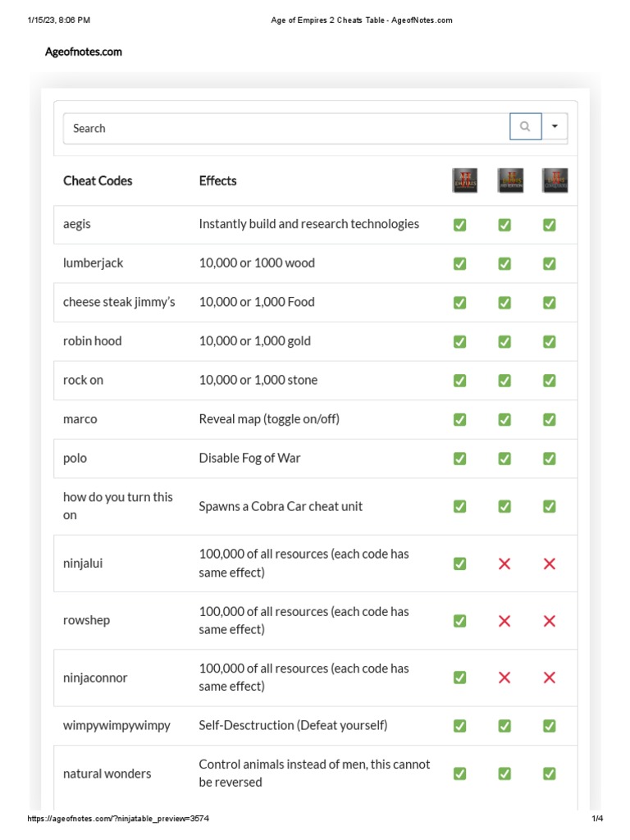
Task: Open the Ageofnotes.com site title link
Action: point(84,52)
